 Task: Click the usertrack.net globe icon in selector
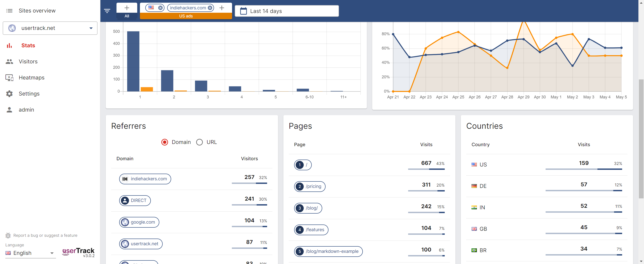[x=12, y=28]
